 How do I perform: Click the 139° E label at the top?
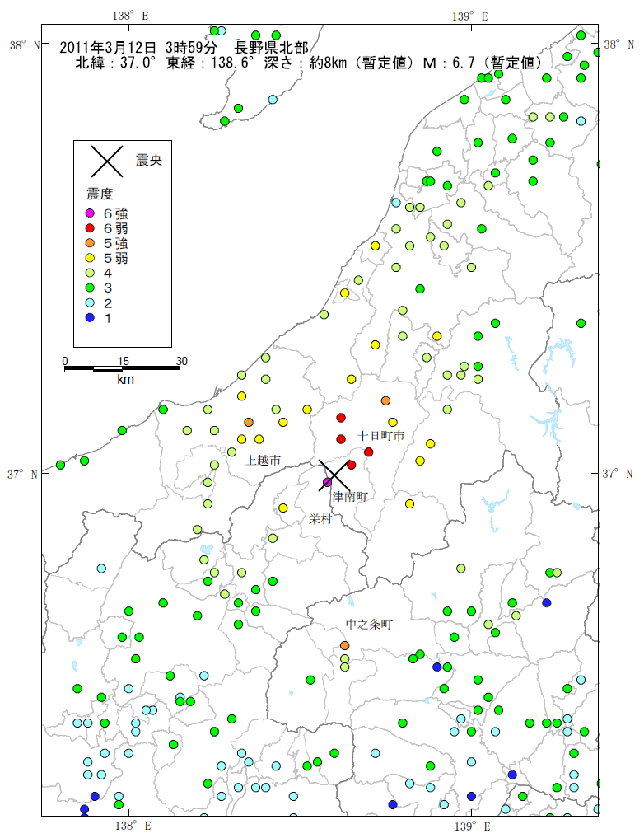tap(470, 16)
